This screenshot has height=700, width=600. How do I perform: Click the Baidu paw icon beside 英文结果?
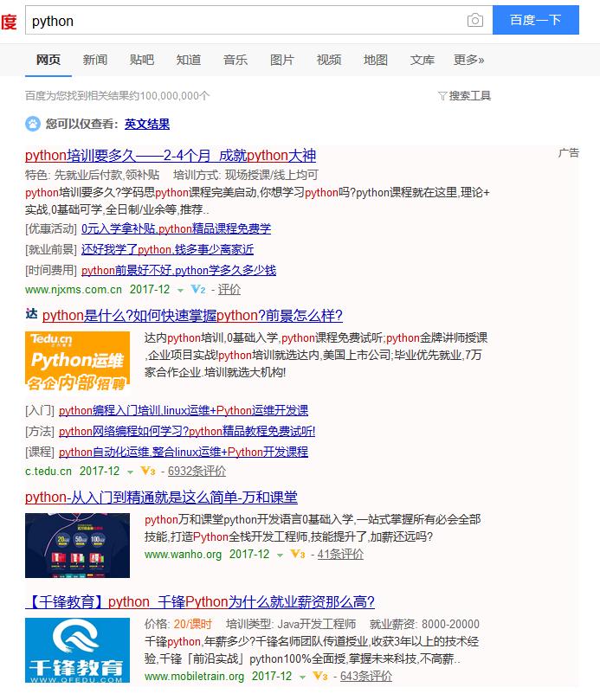(x=33, y=124)
